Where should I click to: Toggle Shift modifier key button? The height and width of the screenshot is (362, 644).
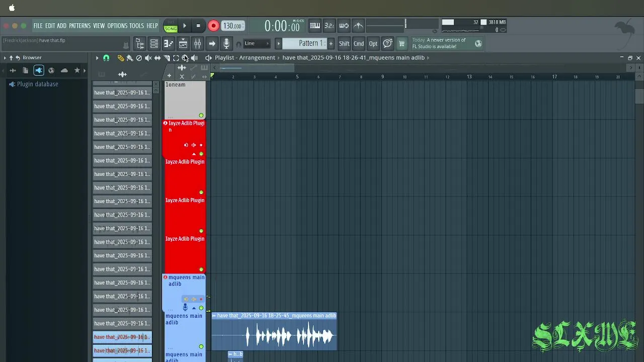(344, 44)
